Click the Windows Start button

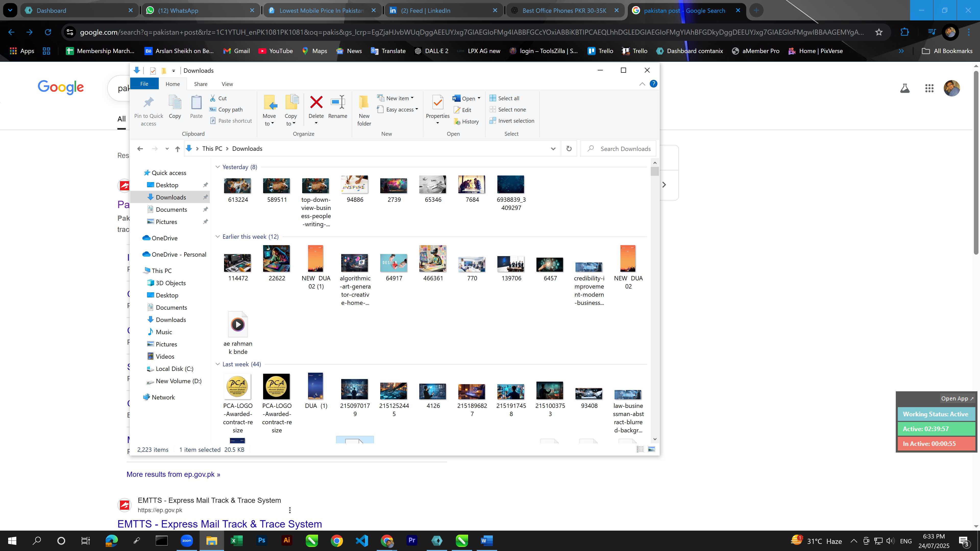pos(12,540)
